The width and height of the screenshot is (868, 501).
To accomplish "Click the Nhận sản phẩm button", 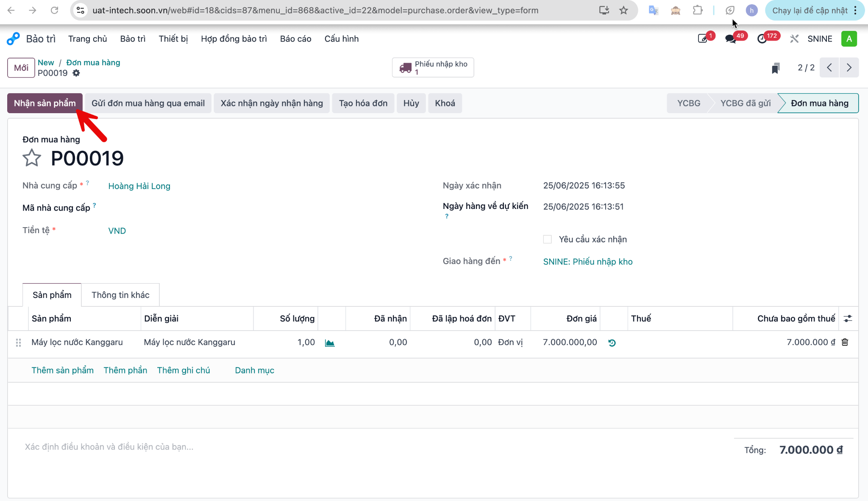I will (x=45, y=103).
